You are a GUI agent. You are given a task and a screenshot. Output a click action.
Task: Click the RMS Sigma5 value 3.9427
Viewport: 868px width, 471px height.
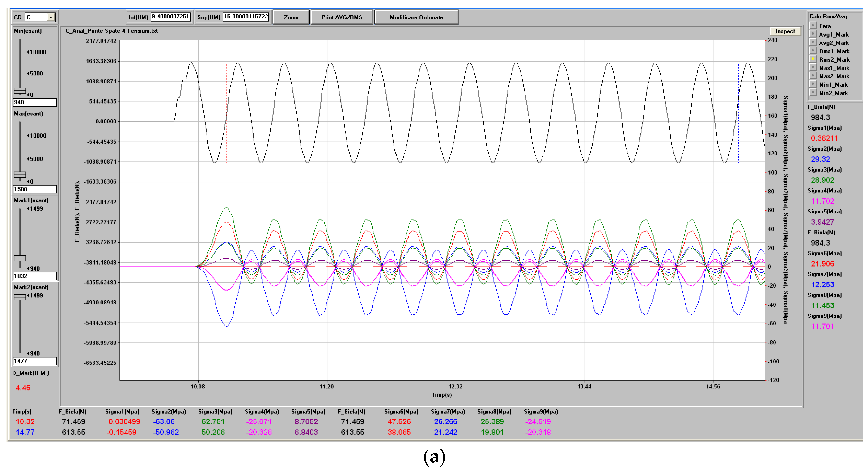click(822, 222)
